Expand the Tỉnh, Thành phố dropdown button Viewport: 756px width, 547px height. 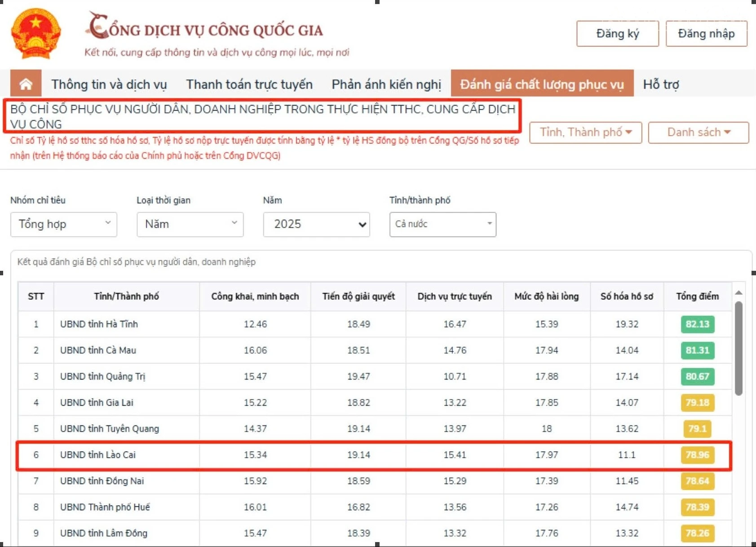tap(585, 132)
